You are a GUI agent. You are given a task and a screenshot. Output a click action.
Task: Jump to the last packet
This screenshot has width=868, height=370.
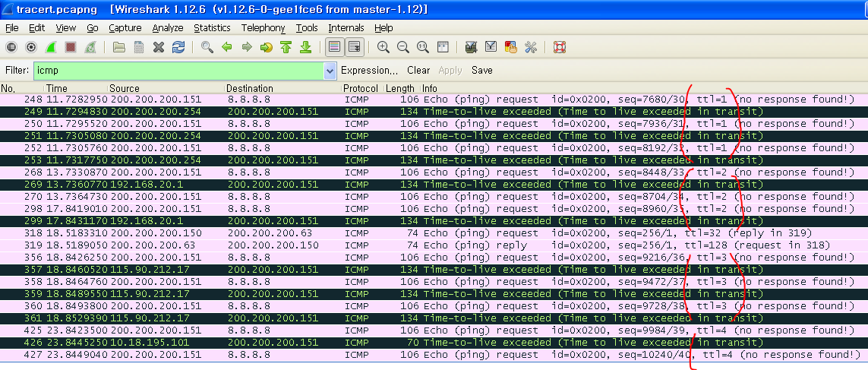[x=305, y=48]
